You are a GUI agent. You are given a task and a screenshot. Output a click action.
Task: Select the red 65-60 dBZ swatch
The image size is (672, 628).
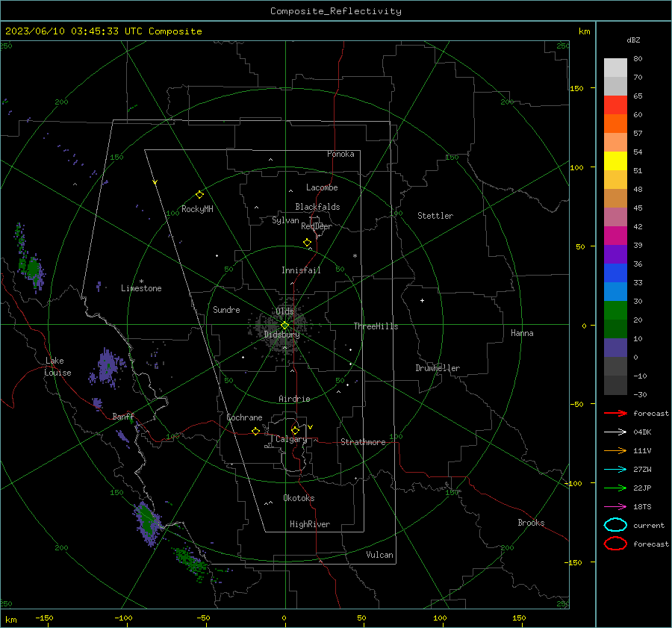615,105
